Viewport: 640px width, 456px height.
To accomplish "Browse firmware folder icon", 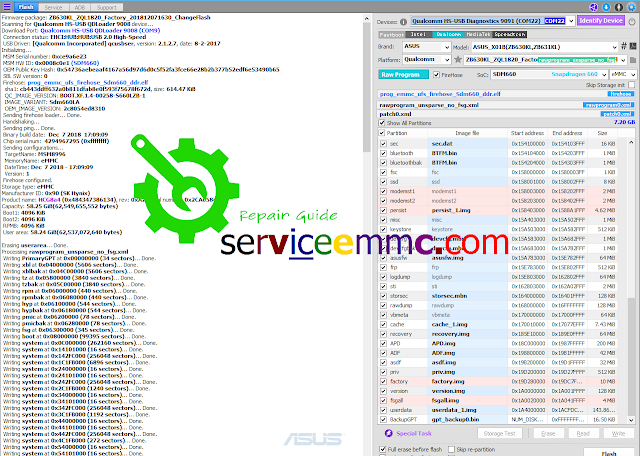I will (633, 60).
